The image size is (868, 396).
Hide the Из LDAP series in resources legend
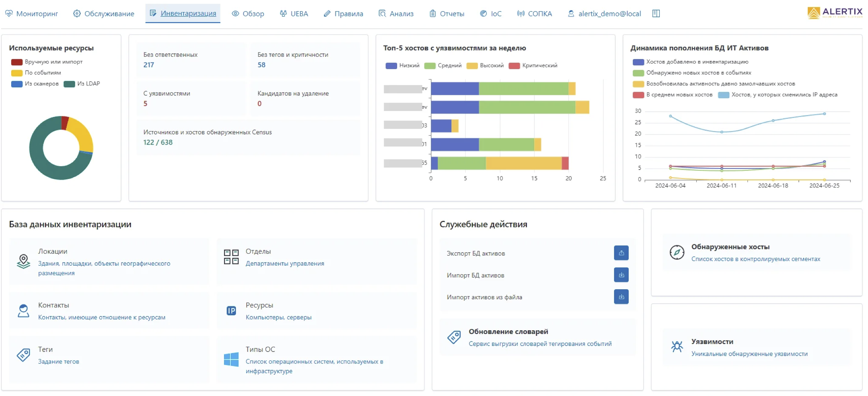(82, 84)
